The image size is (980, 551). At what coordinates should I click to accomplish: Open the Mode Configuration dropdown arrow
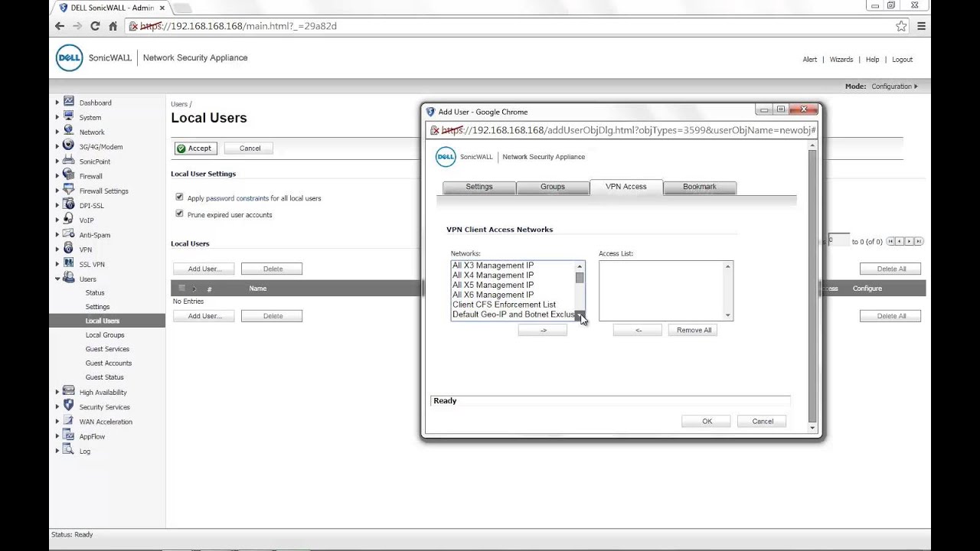tap(916, 86)
